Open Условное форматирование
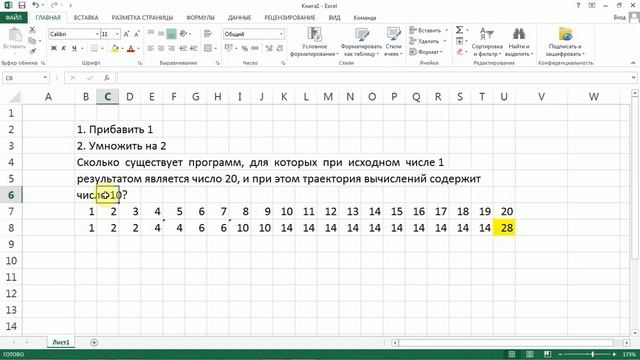640x360 pixels. [314, 41]
